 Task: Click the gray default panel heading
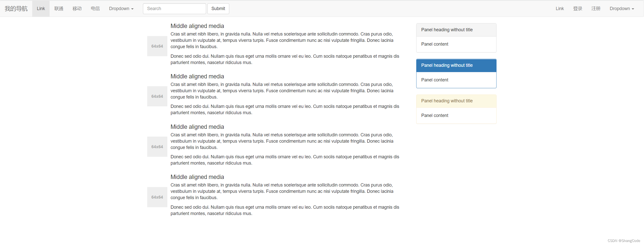click(456, 30)
